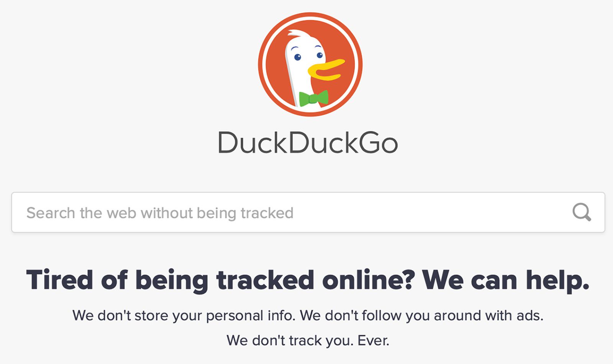Click the white tuft on duck's head
This screenshot has height=364, width=613.
click(x=295, y=34)
